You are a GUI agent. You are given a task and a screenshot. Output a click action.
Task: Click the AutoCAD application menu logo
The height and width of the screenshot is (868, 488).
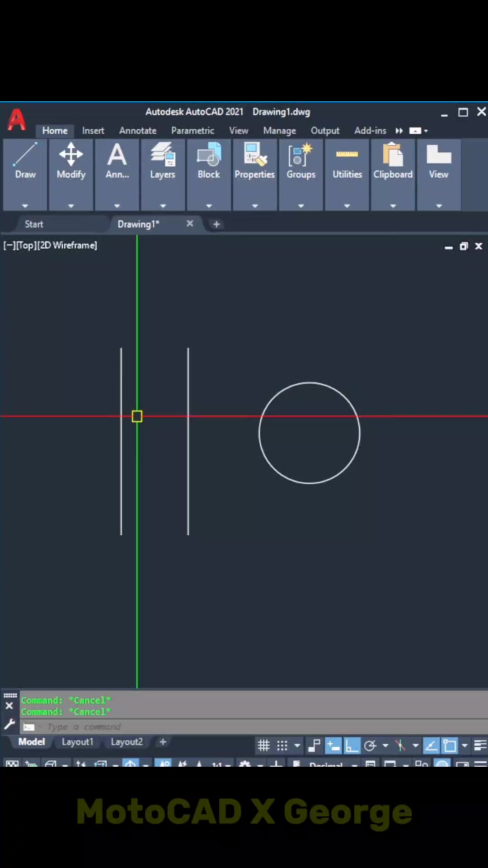click(17, 120)
